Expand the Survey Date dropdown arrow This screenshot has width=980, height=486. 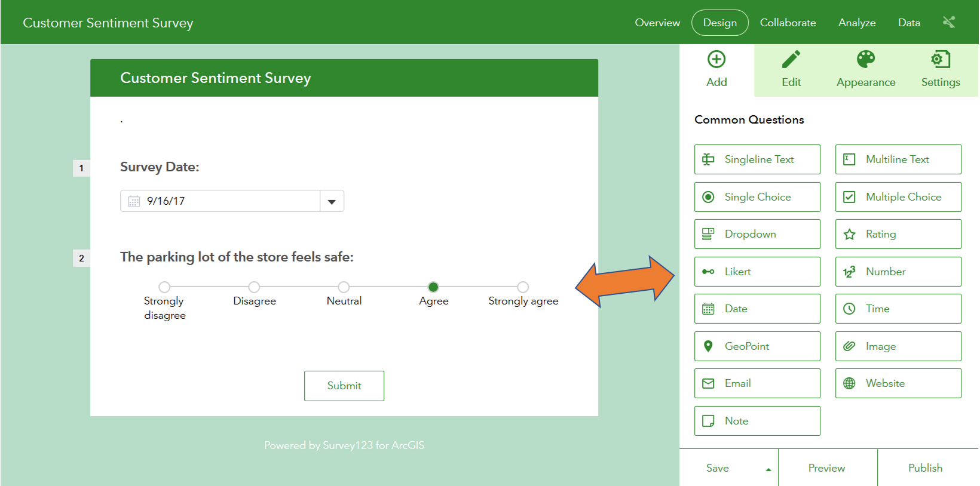click(332, 201)
